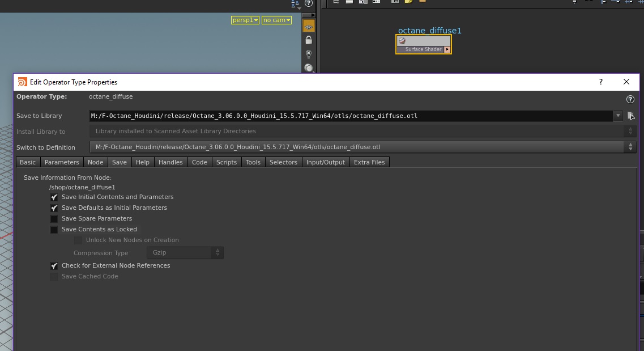Select the octane_diffuse1 node in network view

[x=424, y=44]
